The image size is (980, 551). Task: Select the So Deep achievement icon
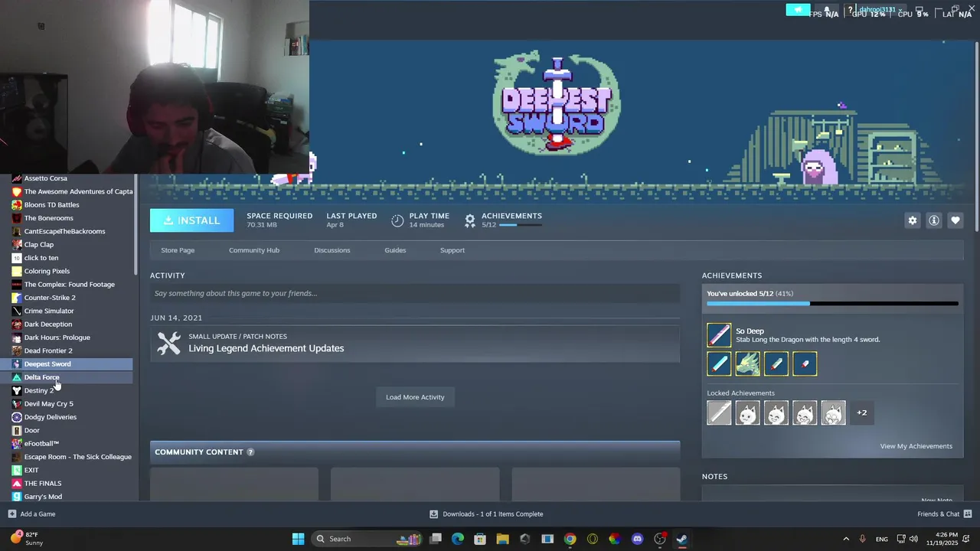point(719,335)
